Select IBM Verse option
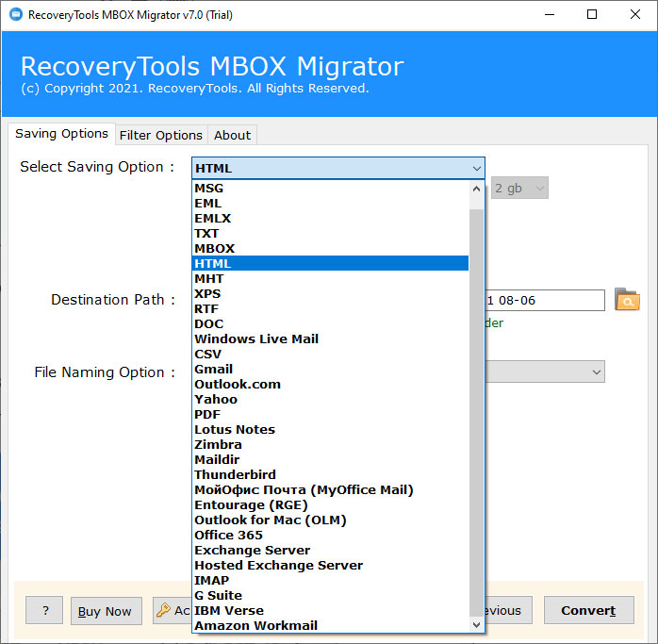The width and height of the screenshot is (658, 644). [330, 611]
